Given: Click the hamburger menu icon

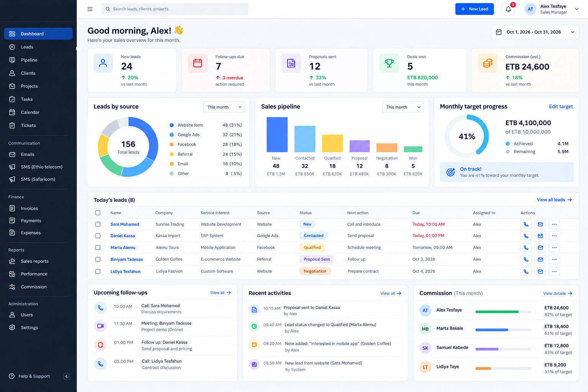Looking at the screenshot, I should [90, 9].
